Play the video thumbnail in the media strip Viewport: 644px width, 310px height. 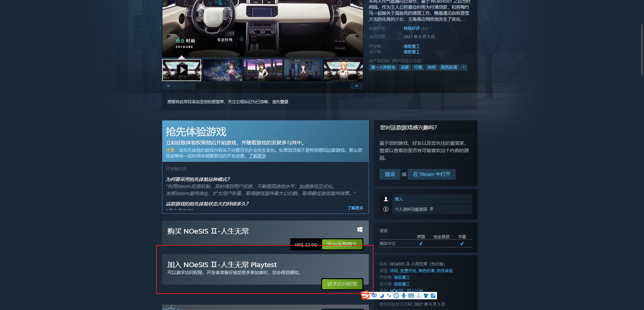182,70
